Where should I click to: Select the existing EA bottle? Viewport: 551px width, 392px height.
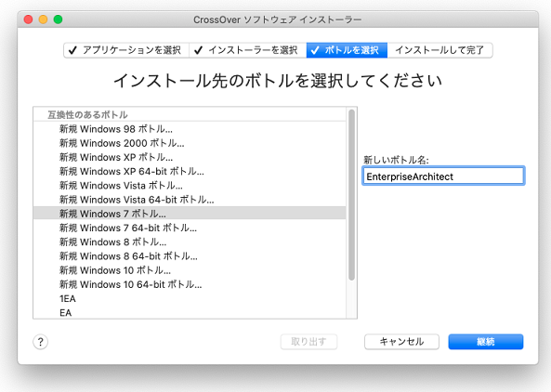click(190, 312)
